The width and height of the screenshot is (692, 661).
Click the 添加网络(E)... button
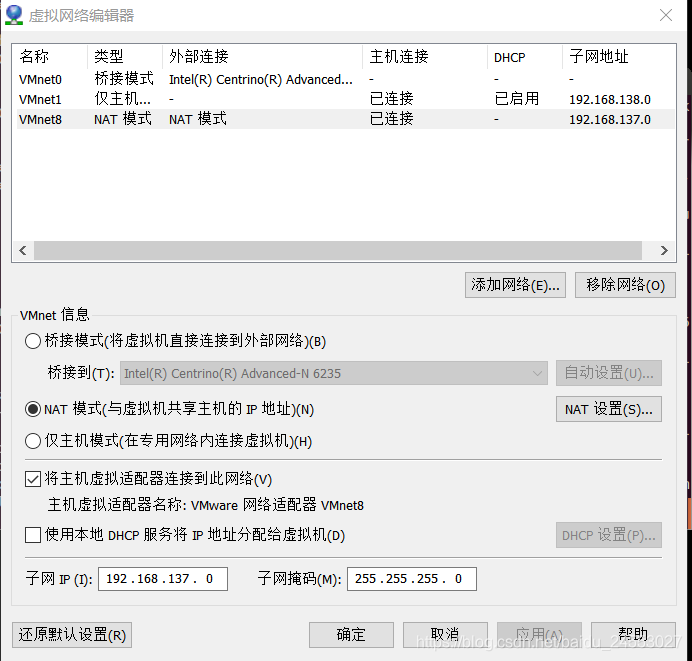pyautogui.click(x=515, y=285)
